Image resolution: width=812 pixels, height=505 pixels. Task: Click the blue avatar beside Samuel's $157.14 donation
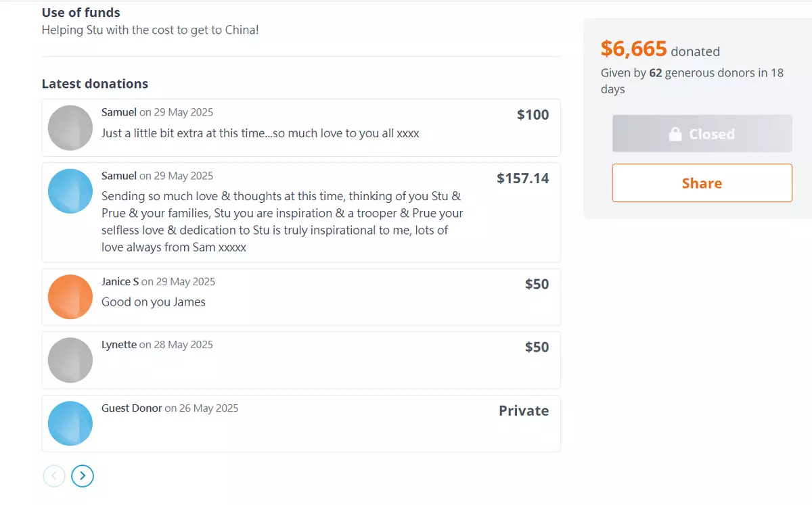(70, 191)
